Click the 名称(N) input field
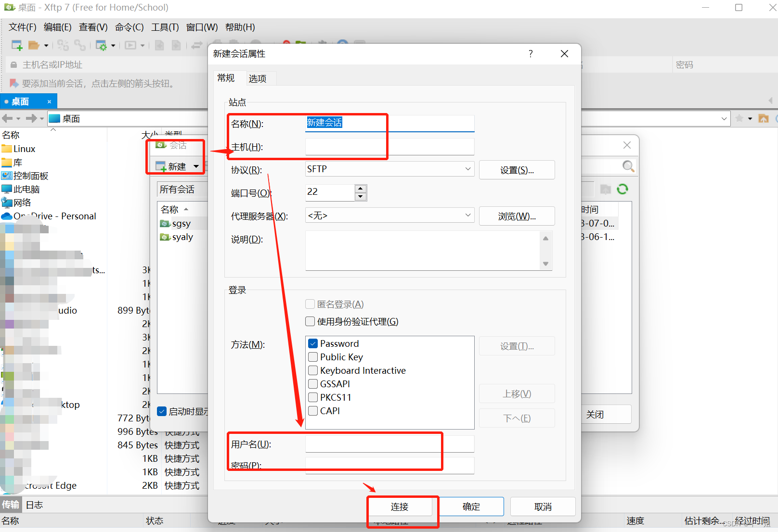This screenshot has width=778, height=532. coord(389,123)
